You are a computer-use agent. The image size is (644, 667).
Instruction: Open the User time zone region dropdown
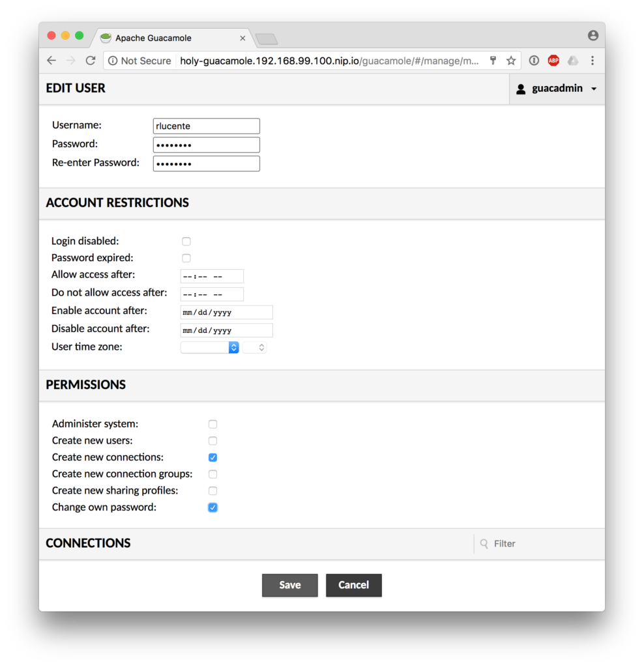[x=209, y=348]
